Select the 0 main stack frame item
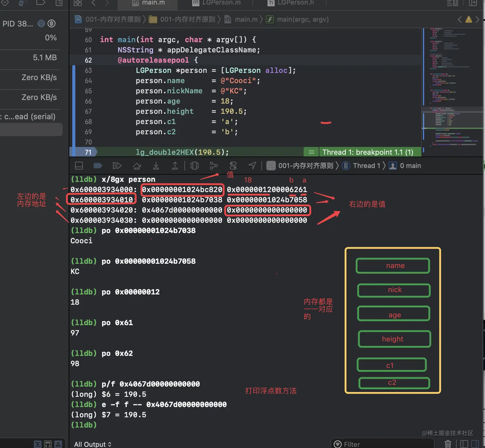The height and width of the screenshot is (448, 485). 405,165
